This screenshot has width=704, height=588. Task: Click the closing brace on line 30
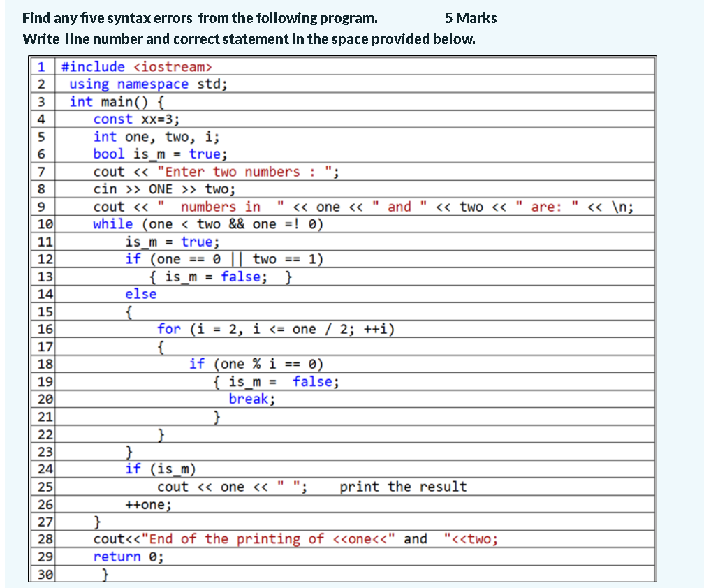[x=104, y=573]
